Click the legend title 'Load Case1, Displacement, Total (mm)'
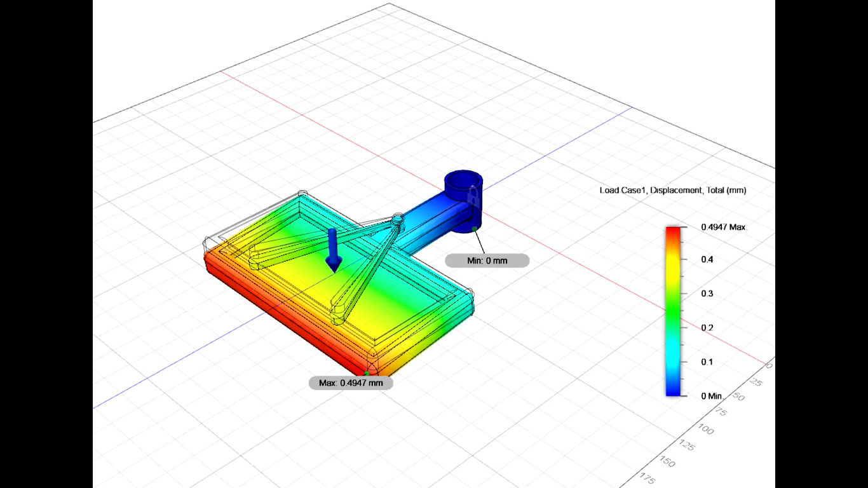The width and height of the screenshot is (868, 488). click(673, 190)
